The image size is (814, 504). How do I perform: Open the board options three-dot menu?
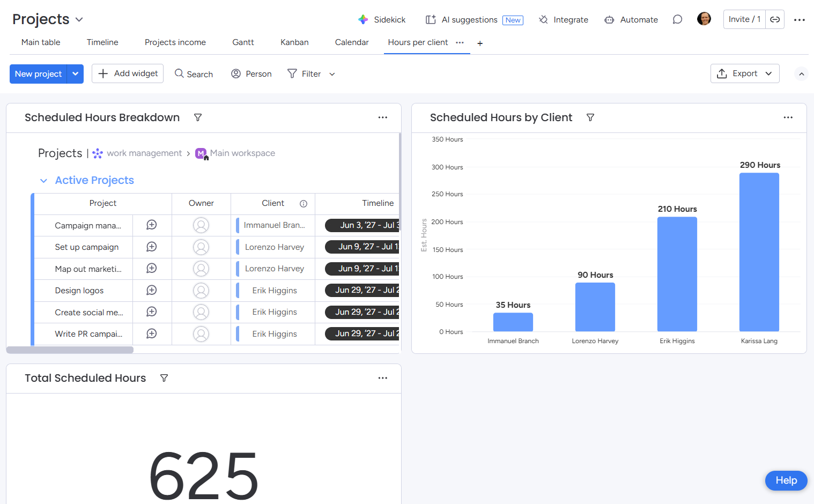tap(800, 20)
